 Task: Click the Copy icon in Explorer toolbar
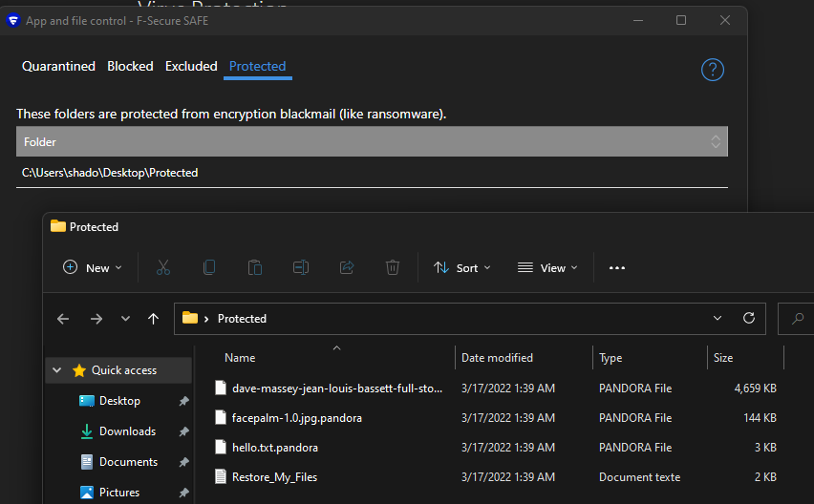pyautogui.click(x=209, y=267)
